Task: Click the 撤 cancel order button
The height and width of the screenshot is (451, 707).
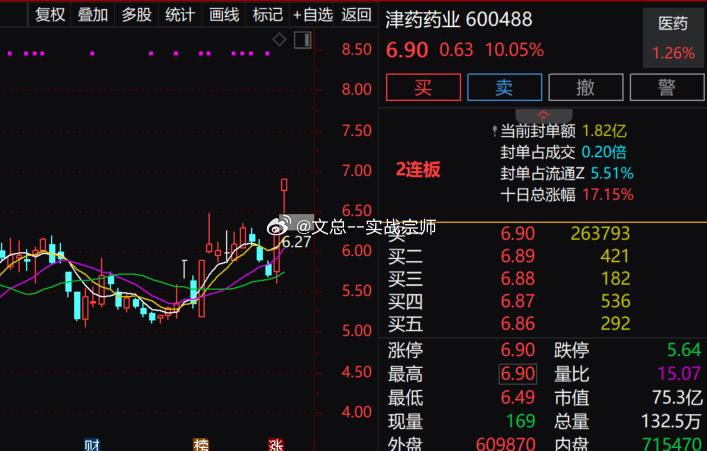Action: [586, 87]
